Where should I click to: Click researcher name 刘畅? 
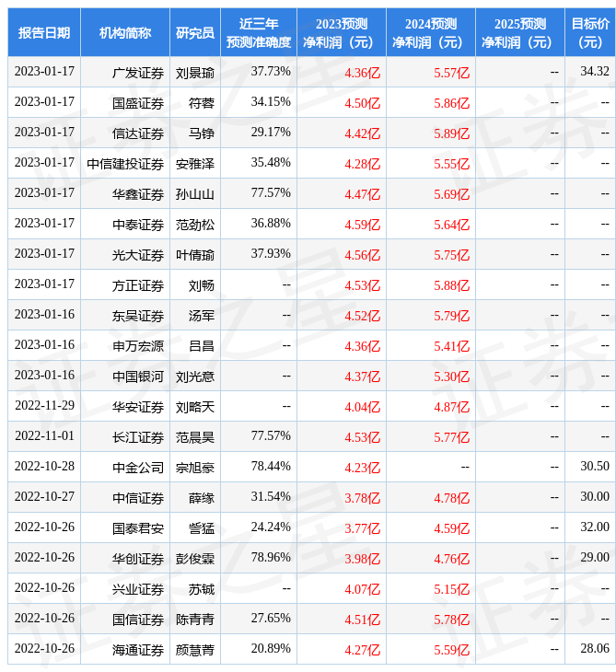click(x=202, y=285)
